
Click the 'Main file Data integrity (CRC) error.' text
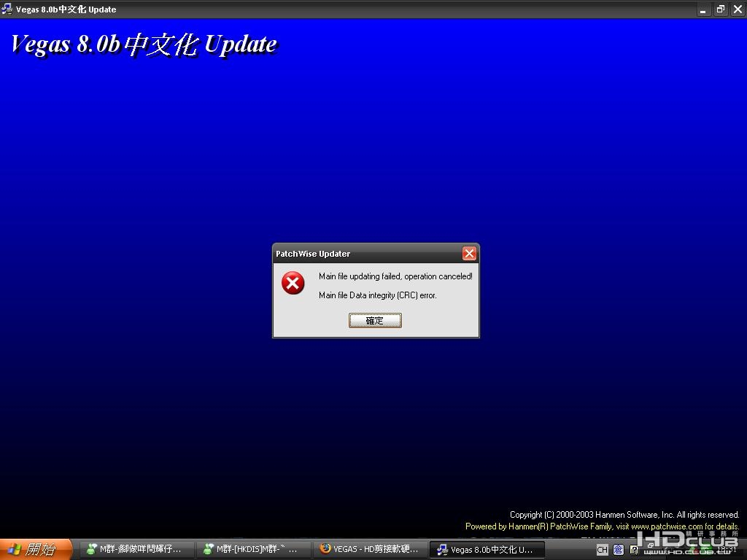377,295
